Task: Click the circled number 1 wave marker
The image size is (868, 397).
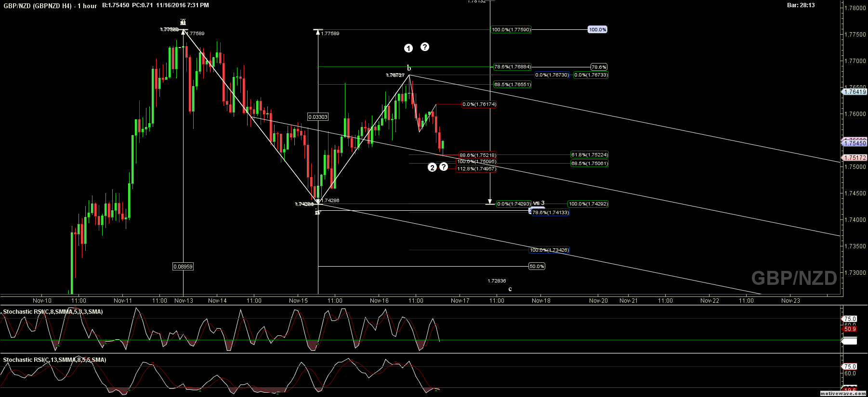Action: (408, 48)
